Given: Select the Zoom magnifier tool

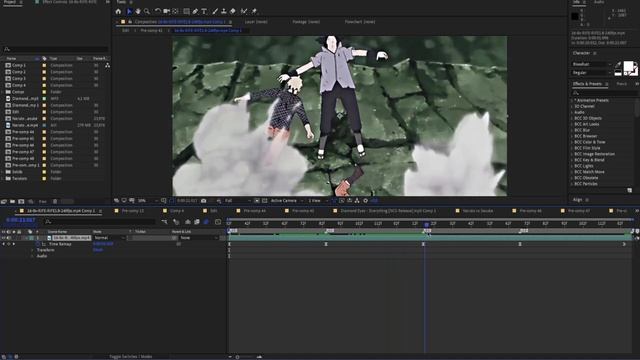Looking at the screenshot, I should coord(147,11).
